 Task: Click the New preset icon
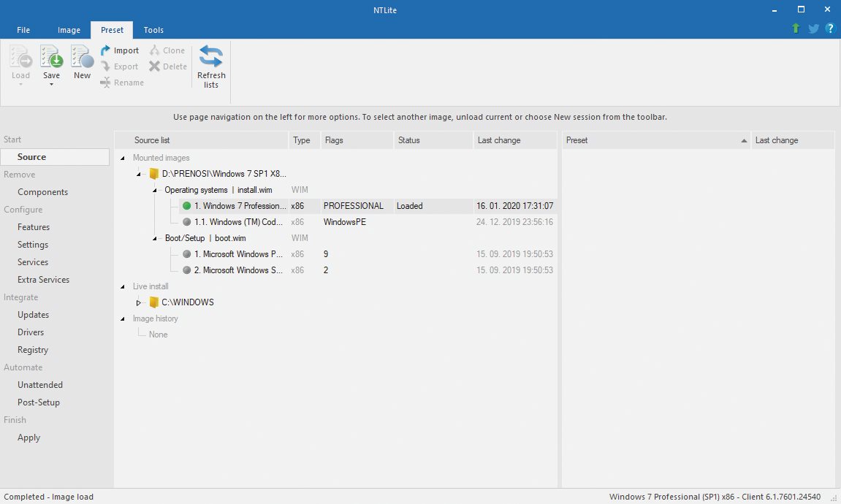click(x=82, y=57)
